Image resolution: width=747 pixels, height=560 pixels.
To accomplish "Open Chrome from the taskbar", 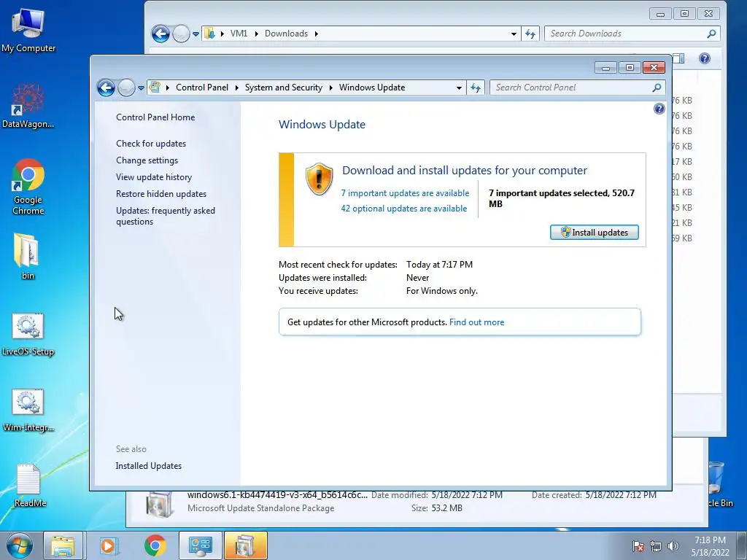I will [x=155, y=545].
